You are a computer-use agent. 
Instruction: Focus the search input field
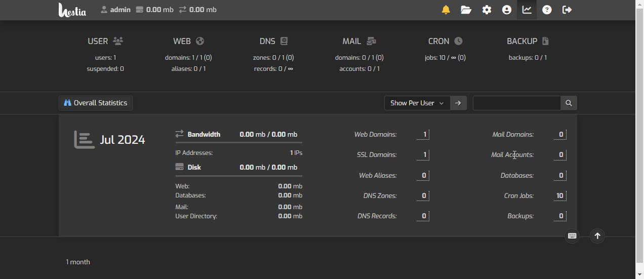(x=516, y=103)
